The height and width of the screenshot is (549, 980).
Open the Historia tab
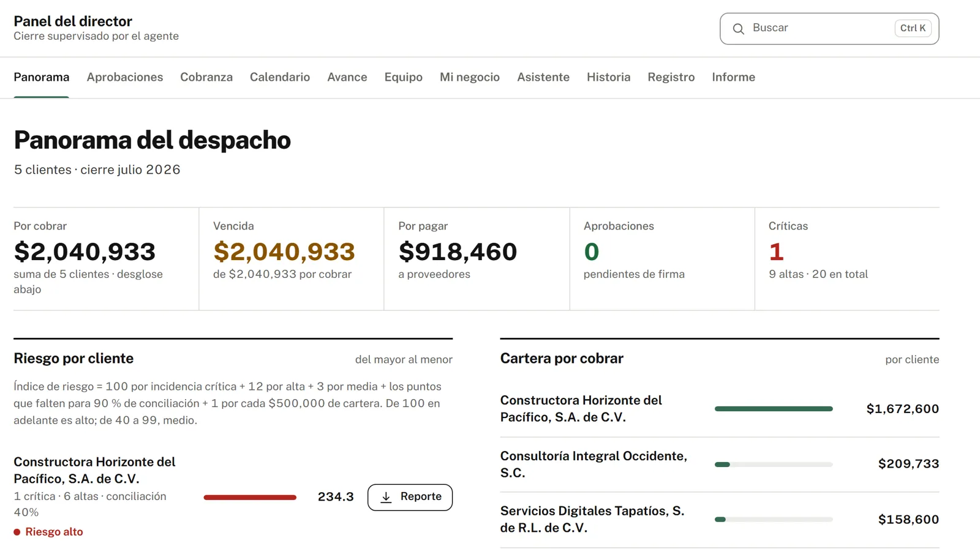click(x=609, y=77)
